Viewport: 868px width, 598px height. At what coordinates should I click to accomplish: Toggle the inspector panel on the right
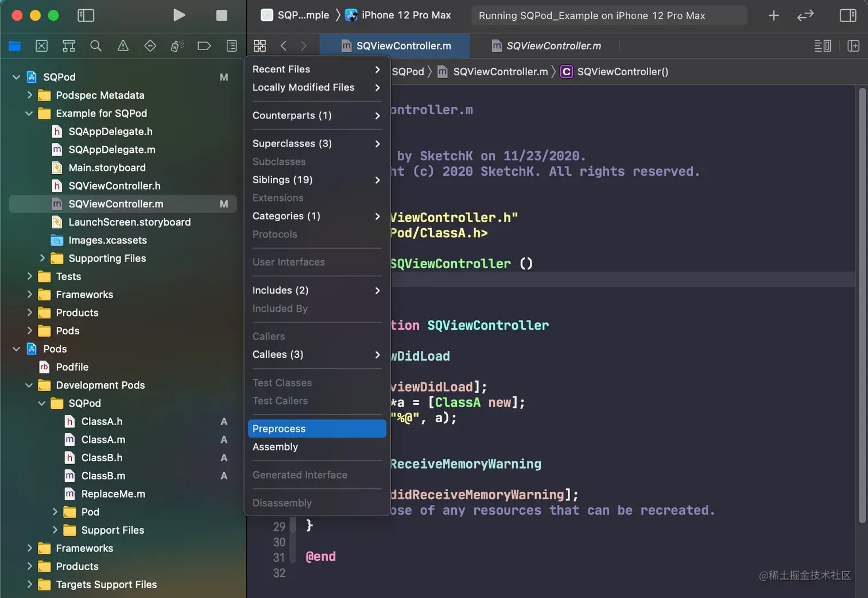[848, 16]
